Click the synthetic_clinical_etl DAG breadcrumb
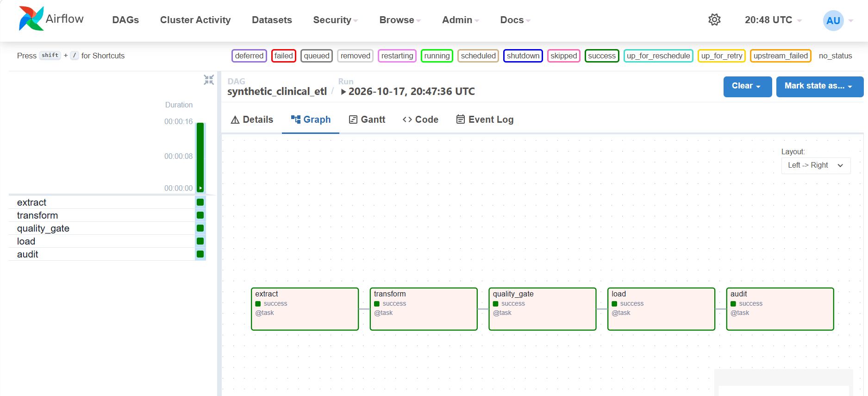The image size is (868, 396). 277,91
